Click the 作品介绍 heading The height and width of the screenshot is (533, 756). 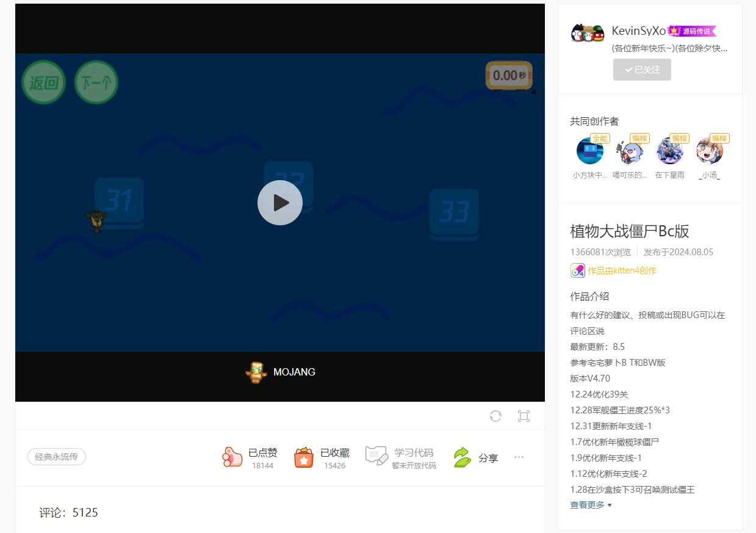click(589, 296)
